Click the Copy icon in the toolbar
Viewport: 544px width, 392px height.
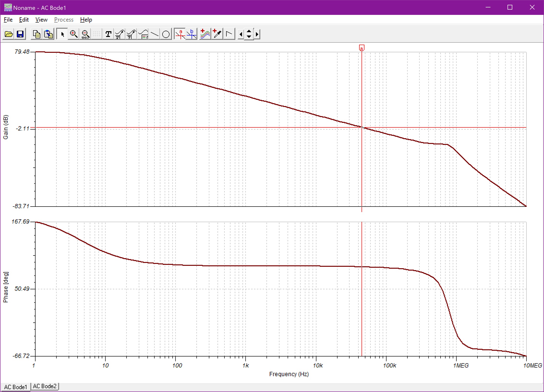point(37,34)
